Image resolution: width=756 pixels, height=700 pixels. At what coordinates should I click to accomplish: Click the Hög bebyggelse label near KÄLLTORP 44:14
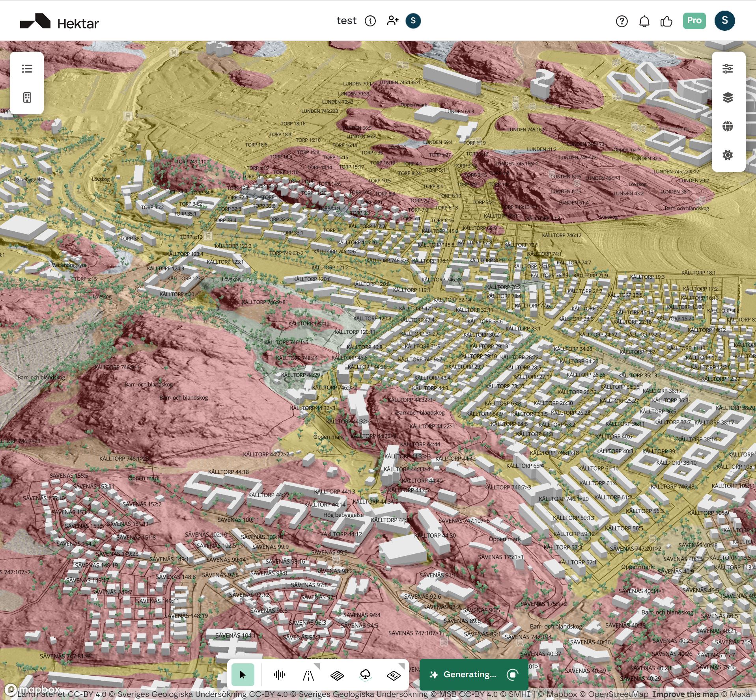pos(343,515)
